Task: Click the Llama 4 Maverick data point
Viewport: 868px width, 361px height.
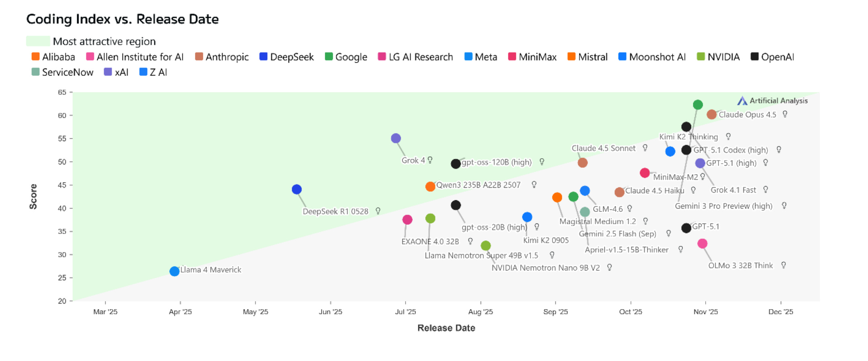Action: click(x=174, y=271)
